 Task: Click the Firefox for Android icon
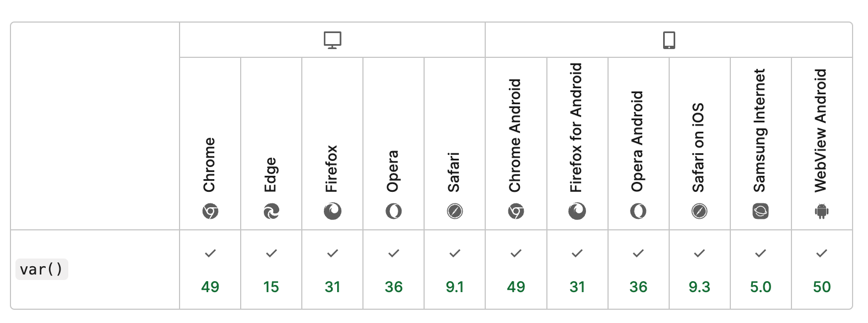[577, 211]
